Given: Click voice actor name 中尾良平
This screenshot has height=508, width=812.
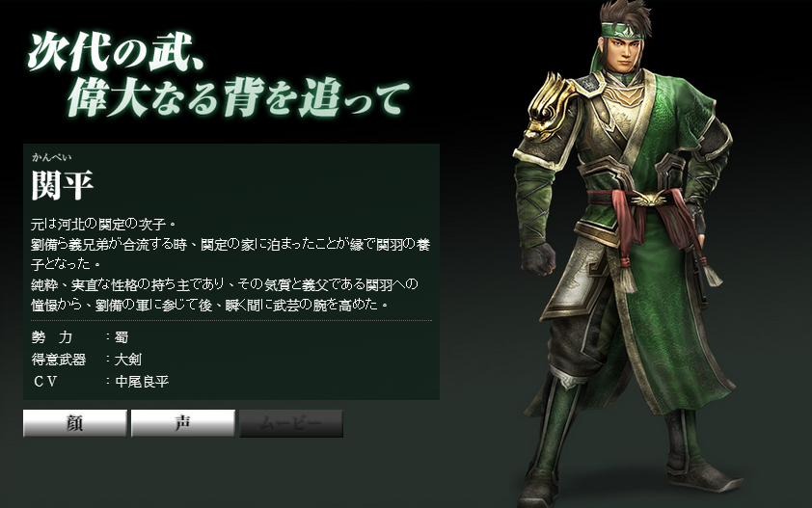Looking at the screenshot, I should [x=142, y=381].
